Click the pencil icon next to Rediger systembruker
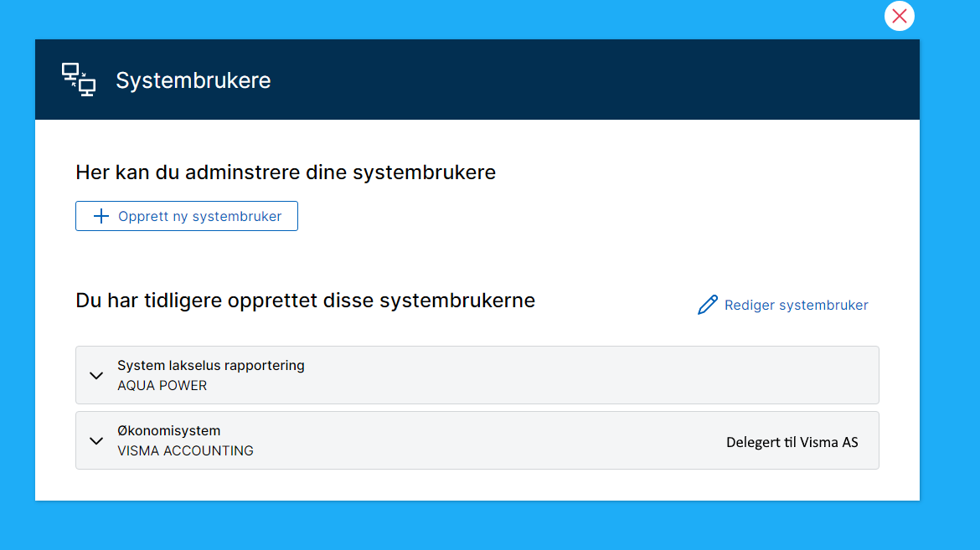The image size is (980, 550). coord(708,304)
